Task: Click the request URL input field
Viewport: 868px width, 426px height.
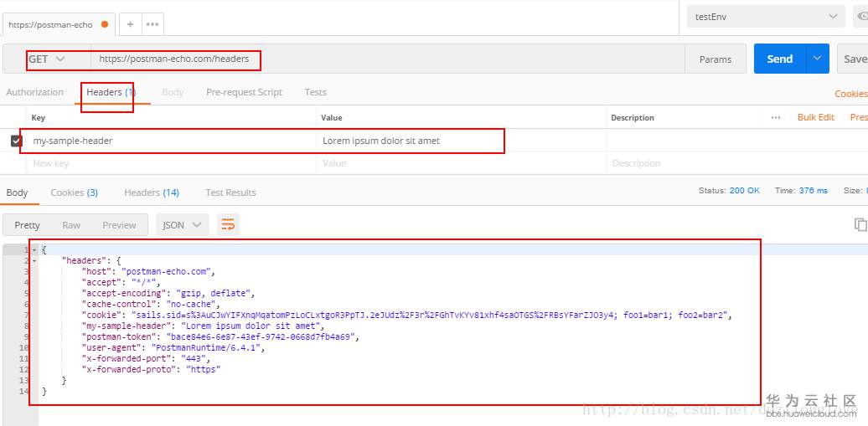Action: (x=387, y=59)
